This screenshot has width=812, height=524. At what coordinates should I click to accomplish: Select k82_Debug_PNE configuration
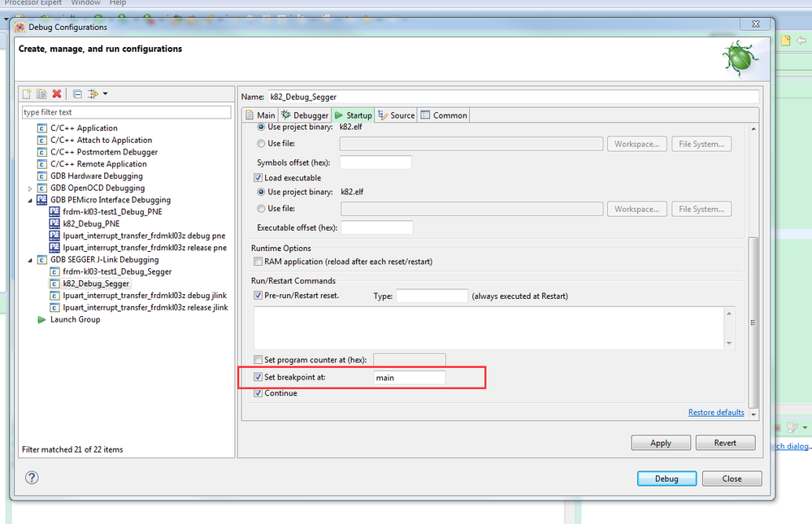(91, 223)
